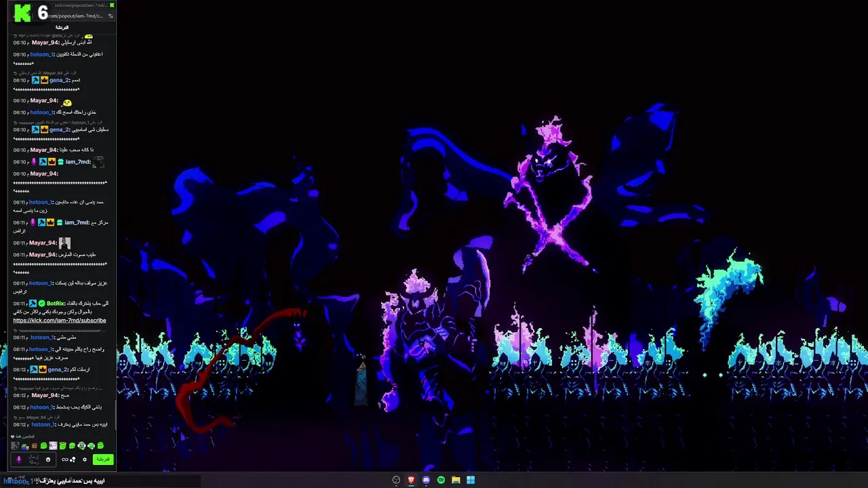Open File Explorer from the taskbar
This screenshot has width=868, height=488.
click(x=456, y=480)
